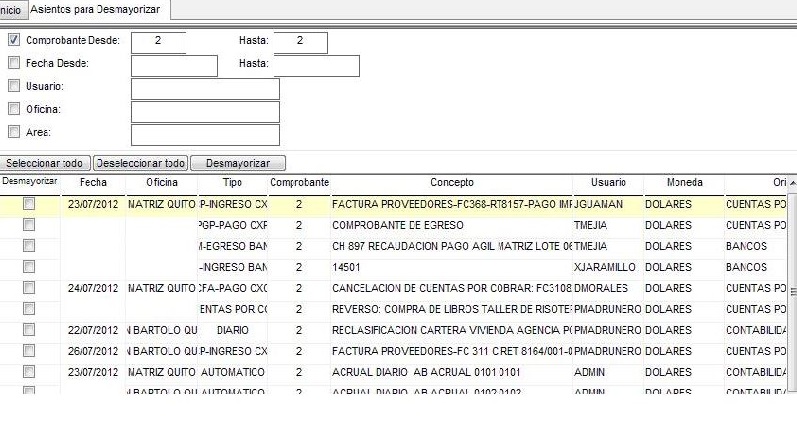
Task: Click the Deseleccionar todo button
Action: click(140, 163)
